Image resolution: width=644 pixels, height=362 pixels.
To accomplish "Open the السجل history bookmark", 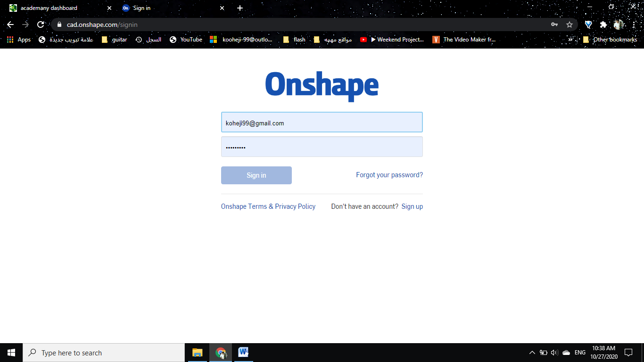I will 148,40.
